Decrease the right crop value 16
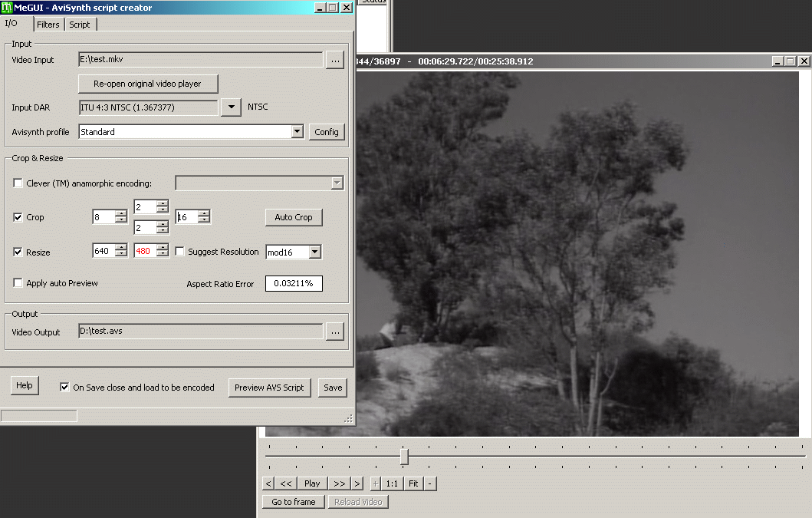 point(204,219)
